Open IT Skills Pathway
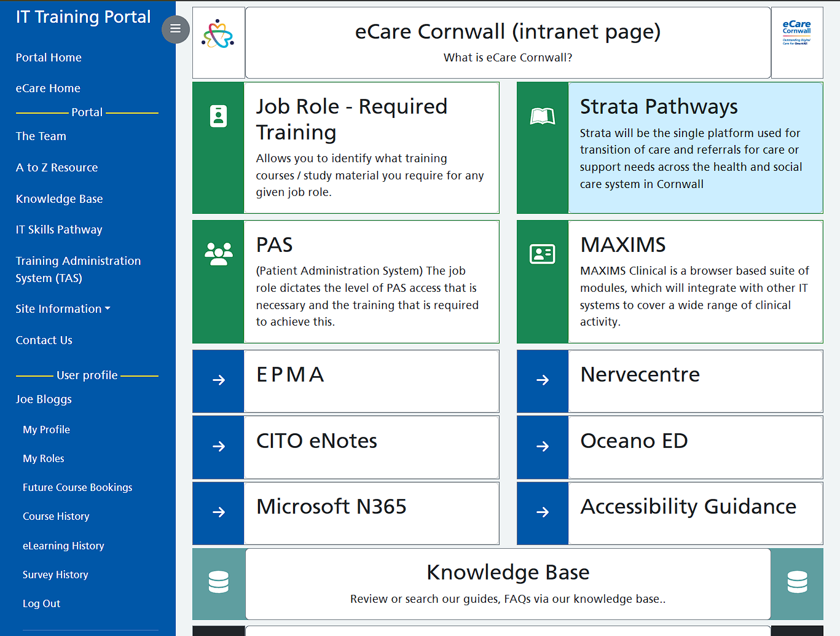This screenshot has width=840, height=636. coord(59,230)
